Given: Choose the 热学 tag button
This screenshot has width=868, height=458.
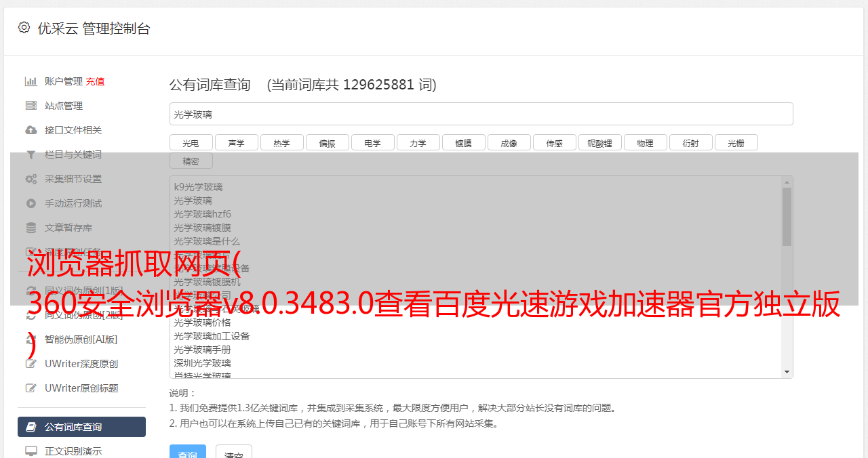Looking at the screenshot, I should pyautogui.click(x=282, y=142).
